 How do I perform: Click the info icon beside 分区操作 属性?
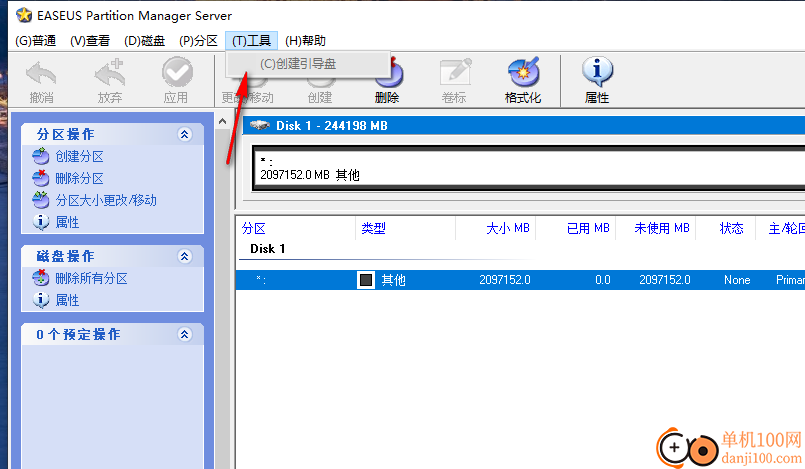click(41, 222)
